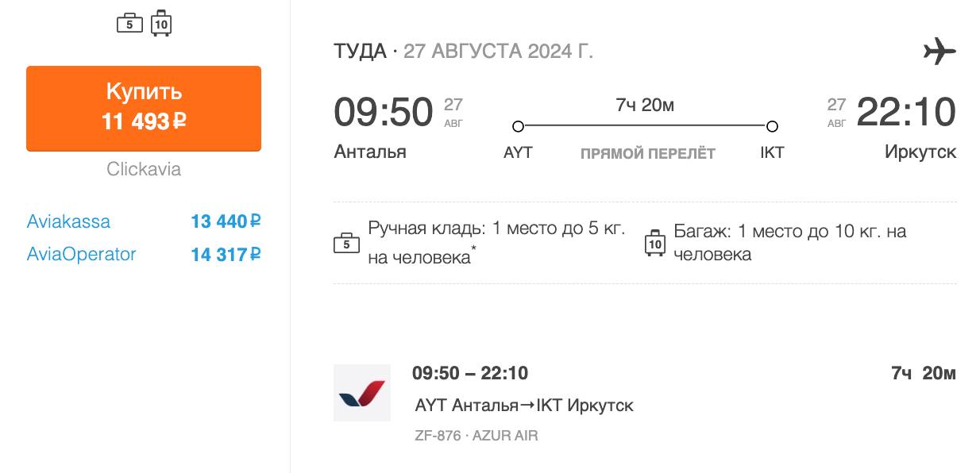Click the AYT departure point circle
The height and width of the screenshot is (473, 980).
518,126
